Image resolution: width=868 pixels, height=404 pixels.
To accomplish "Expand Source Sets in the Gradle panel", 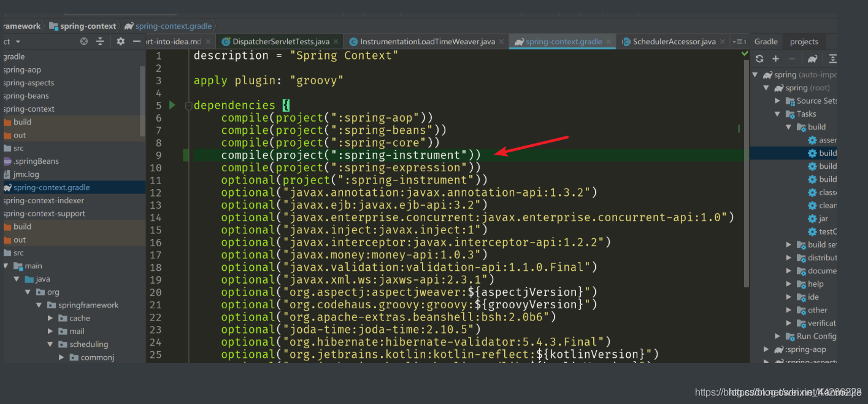I will [777, 101].
